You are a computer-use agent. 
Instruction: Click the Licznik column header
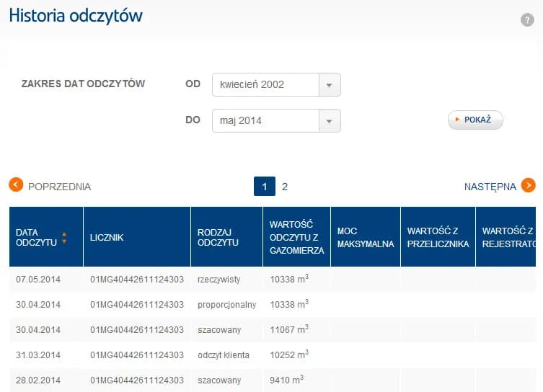point(107,238)
